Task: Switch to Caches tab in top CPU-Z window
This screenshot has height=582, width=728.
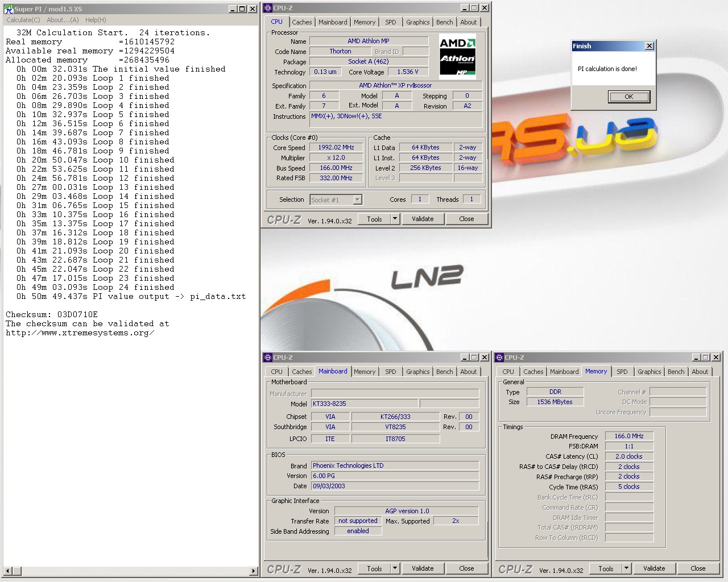Action: pyautogui.click(x=301, y=22)
